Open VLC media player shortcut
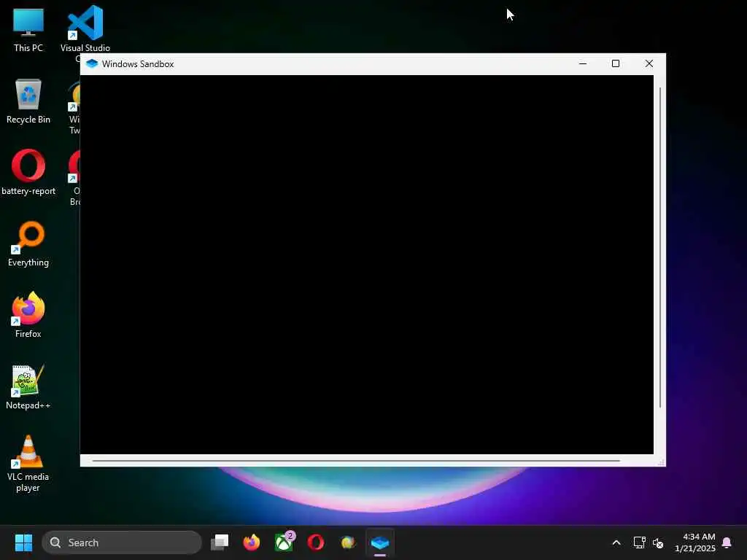The height and width of the screenshot is (560, 747). pos(28,464)
